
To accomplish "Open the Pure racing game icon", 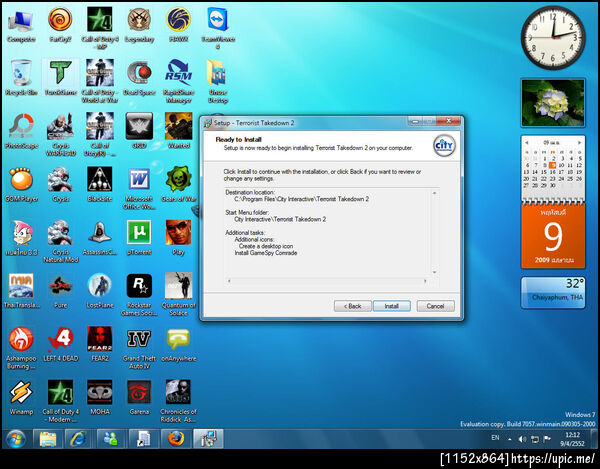I will [x=60, y=291].
